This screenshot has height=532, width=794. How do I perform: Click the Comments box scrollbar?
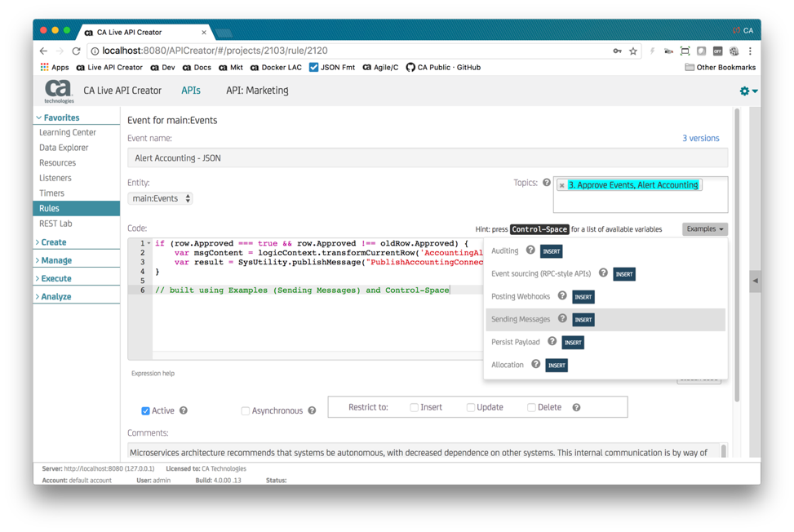click(x=724, y=450)
